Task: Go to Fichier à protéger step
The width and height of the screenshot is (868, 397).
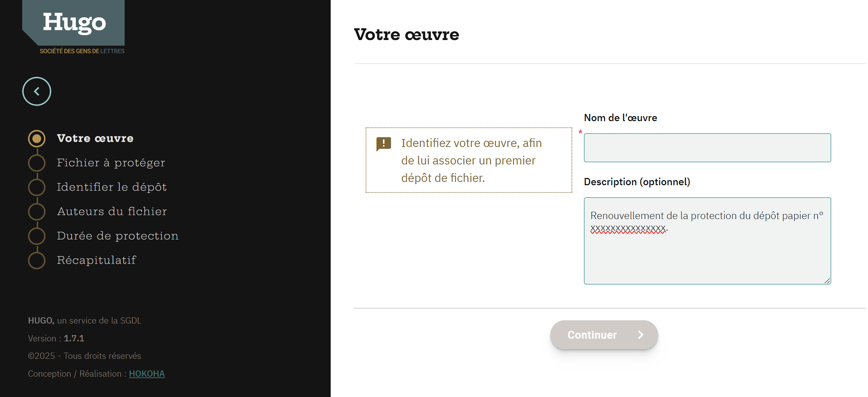Action: 111,163
